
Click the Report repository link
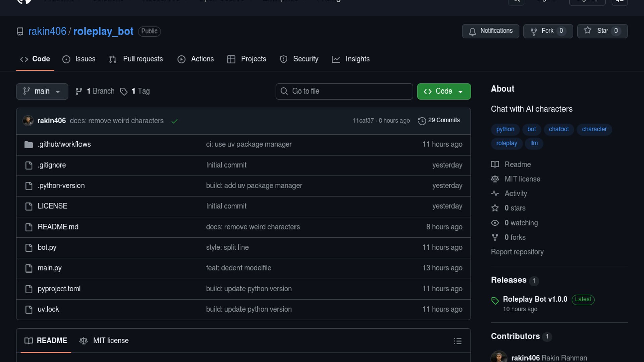[517, 252]
